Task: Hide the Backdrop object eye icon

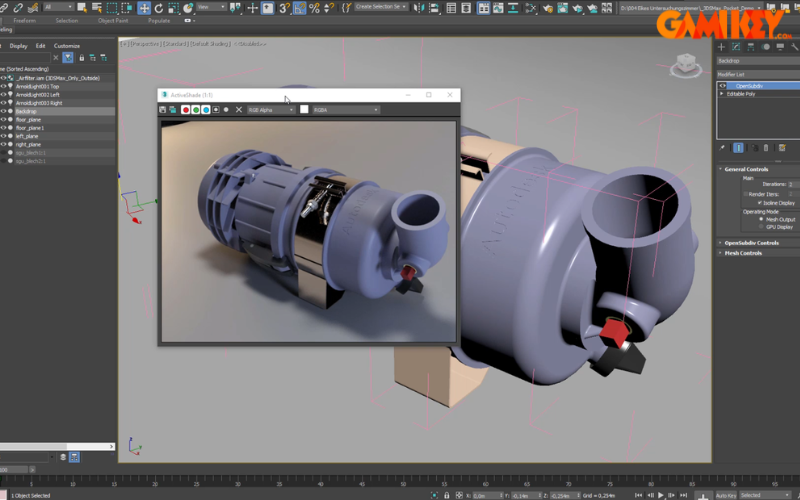Action: 4,111
